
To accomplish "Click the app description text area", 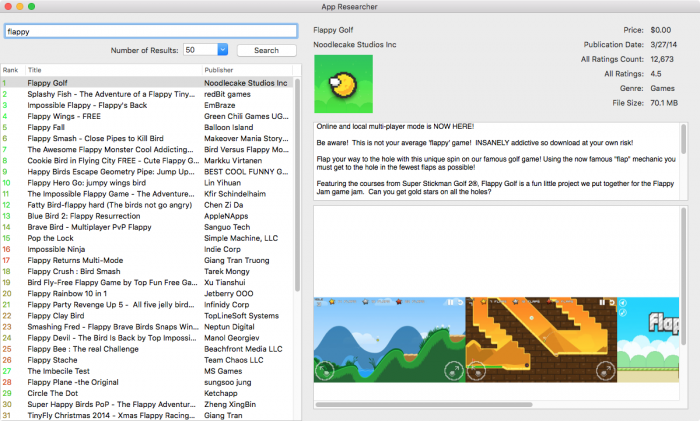I will click(x=495, y=159).
